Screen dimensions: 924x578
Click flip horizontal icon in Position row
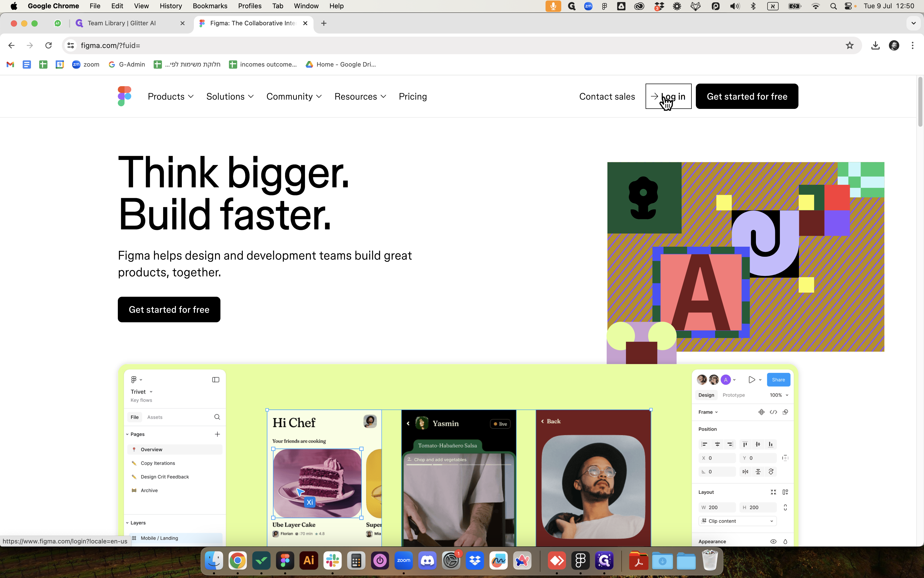(x=745, y=472)
